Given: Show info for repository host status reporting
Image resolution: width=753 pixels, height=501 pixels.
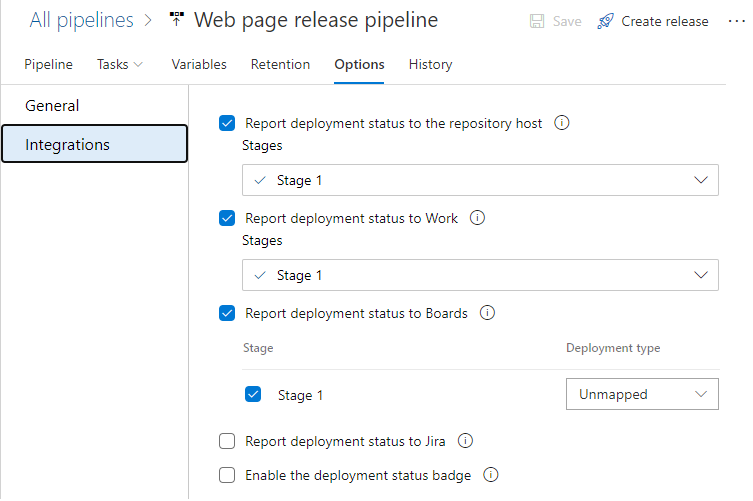Looking at the screenshot, I should pyautogui.click(x=561, y=123).
